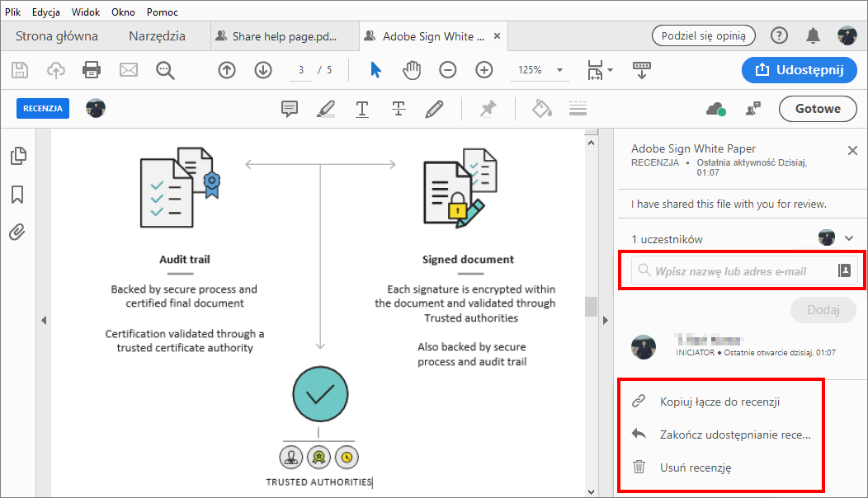Click the cloud upload icon
868x498 pixels.
56,70
